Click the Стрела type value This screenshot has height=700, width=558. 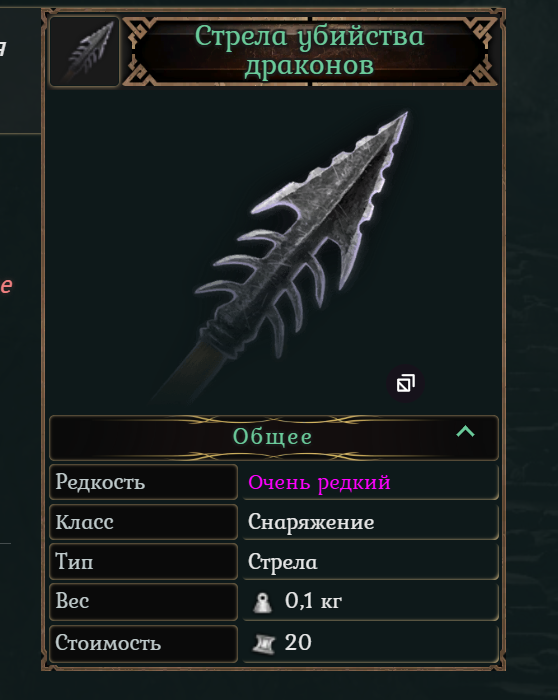(283, 562)
